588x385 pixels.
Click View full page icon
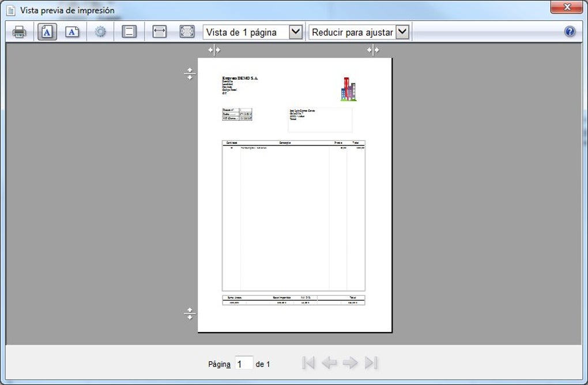click(x=187, y=32)
